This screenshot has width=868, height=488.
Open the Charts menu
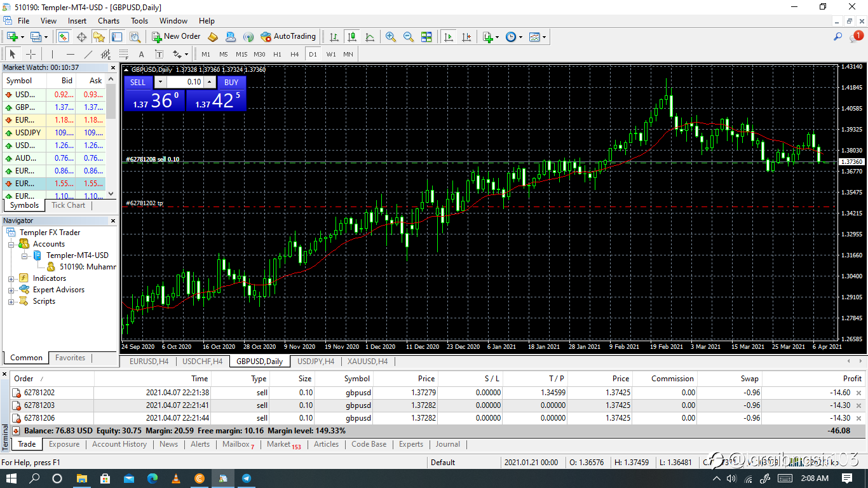point(109,21)
